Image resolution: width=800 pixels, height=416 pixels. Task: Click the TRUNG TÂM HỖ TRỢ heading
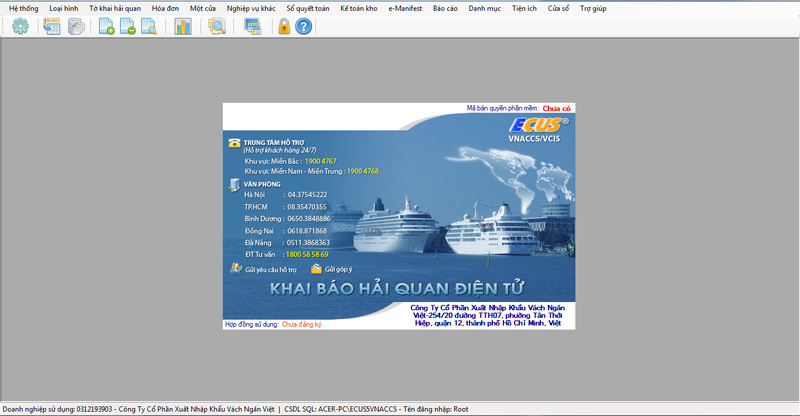pos(273,142)
